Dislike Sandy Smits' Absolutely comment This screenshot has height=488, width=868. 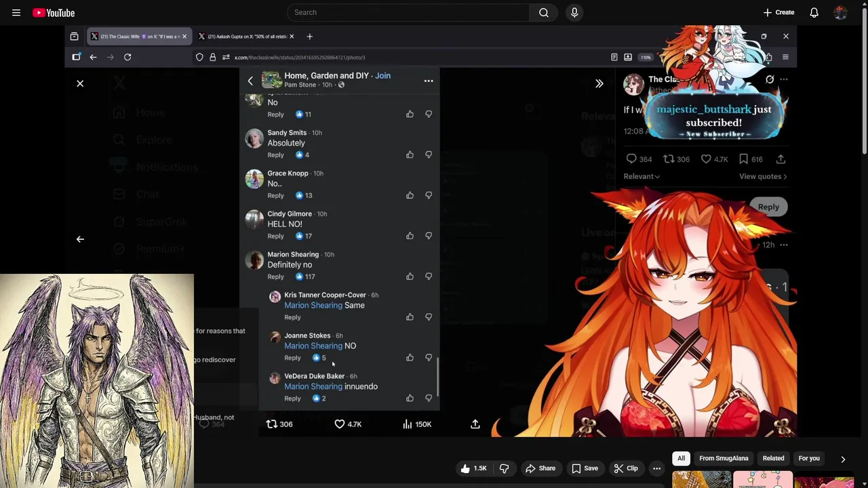429,155
